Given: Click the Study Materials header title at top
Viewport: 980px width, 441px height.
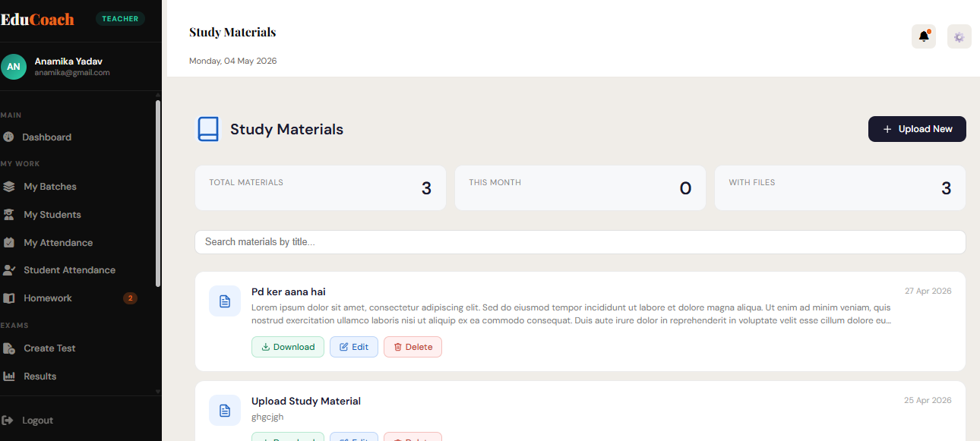Looking at the screenshot, I should coord(232,32).
